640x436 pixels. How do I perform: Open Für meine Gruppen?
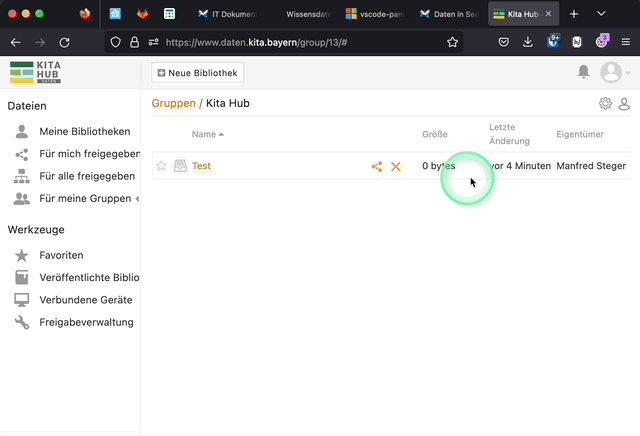point(85,199)
